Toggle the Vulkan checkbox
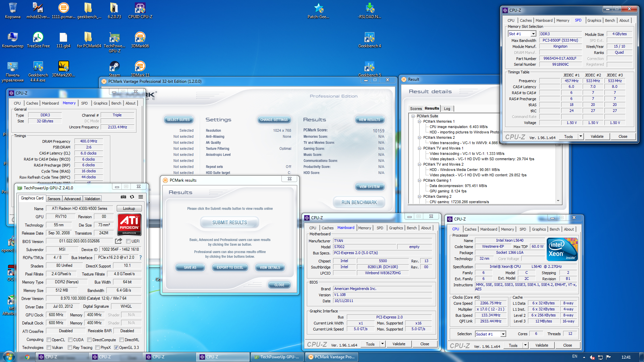This screenshot has width=644, height=362. click(49, 348)
